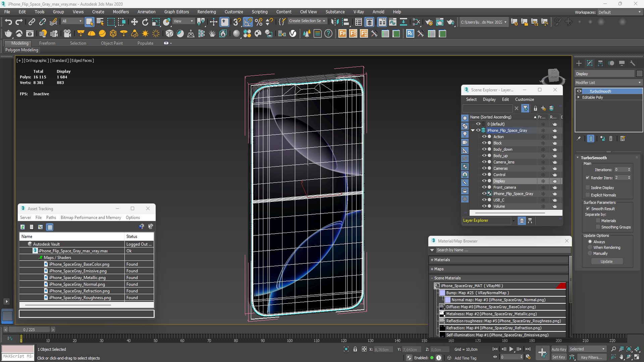Enable Smoothing Groups checkbox
Screen dimensions: 644x362
[598, 227]
